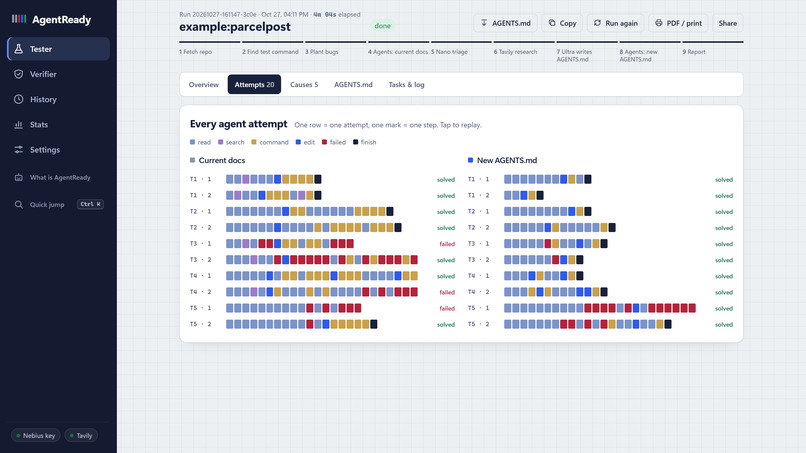Click finish step of Current docs T2 · 2
This screenshot has height=453, width=806.
click(398, 227)
